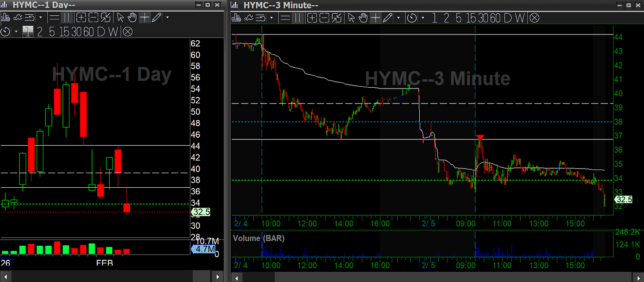The height and width of the screenshot is (282, 644).
Task: Switch the 3 Minute window to 1-minute interval
Action: click(x=434, y=18)
